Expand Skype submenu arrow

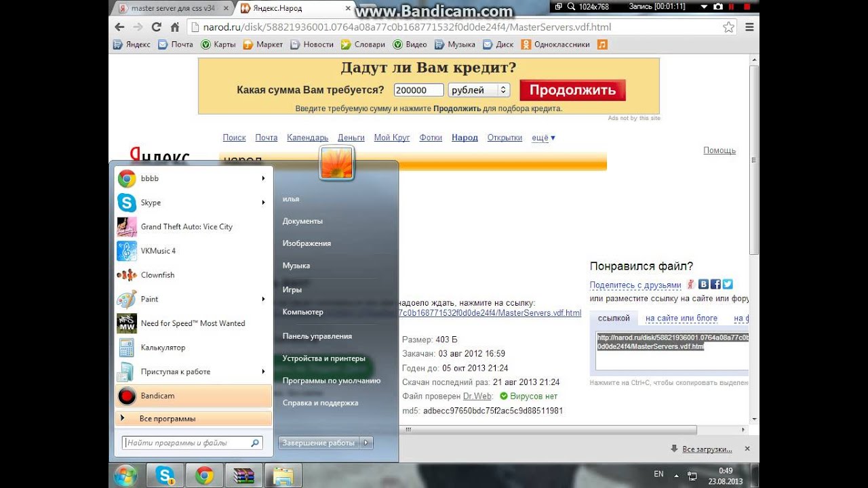[x=263, y=203]
